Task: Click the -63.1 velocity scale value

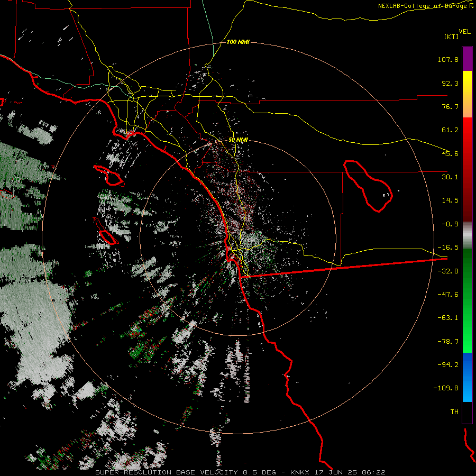Action: coord(448,318)
